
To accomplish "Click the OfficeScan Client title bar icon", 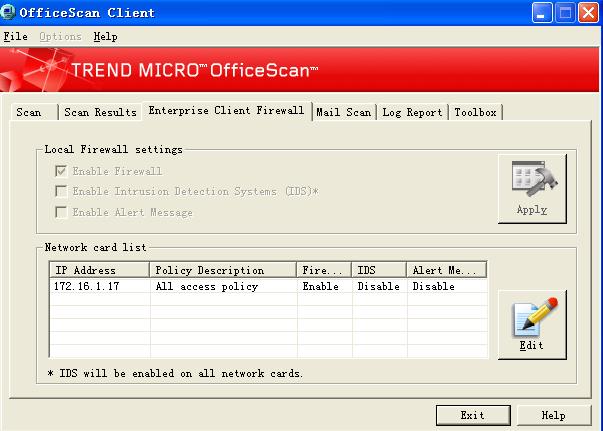I will click(8, 12).
